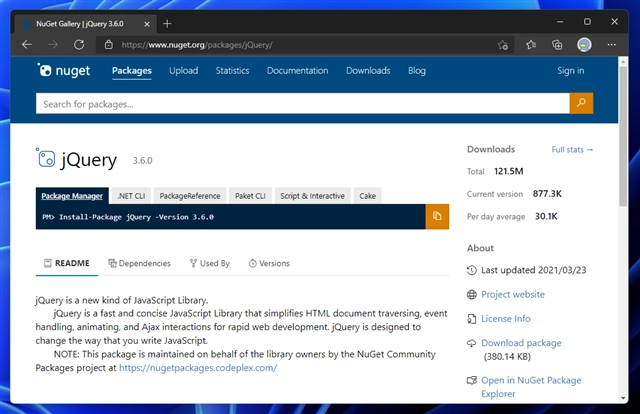Sign in to nuget
640x414 pixels.
point(571,71)
